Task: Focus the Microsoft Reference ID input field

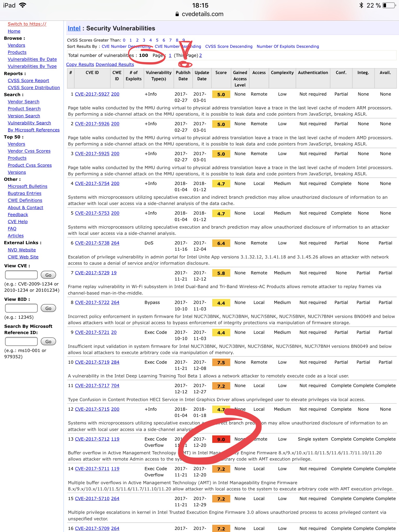Action: 21,341
